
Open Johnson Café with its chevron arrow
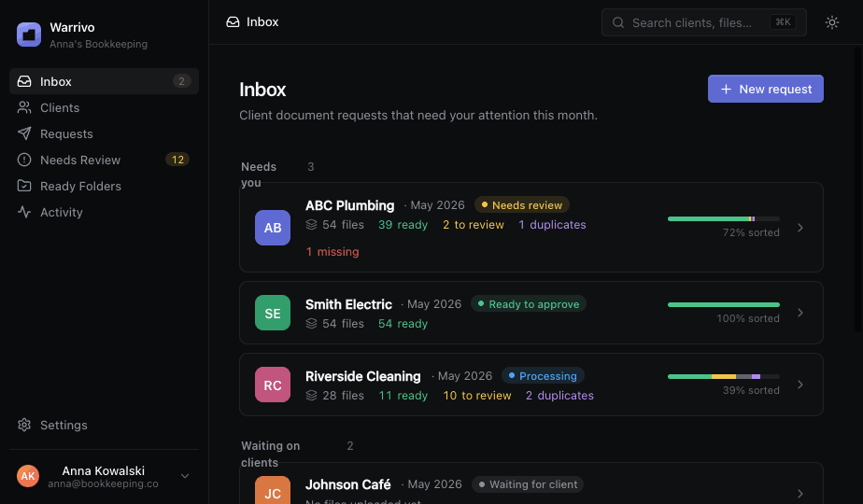800,494
